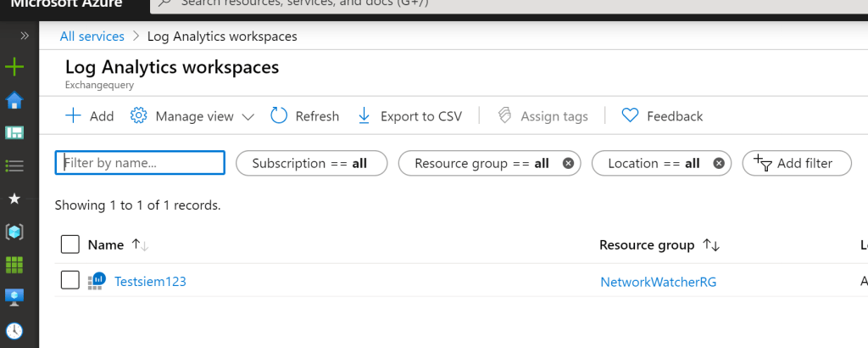The height and width of the screenshot is (348, 868).
Task: Expand the left sidebar with double chevron
Action: [24, 36]
